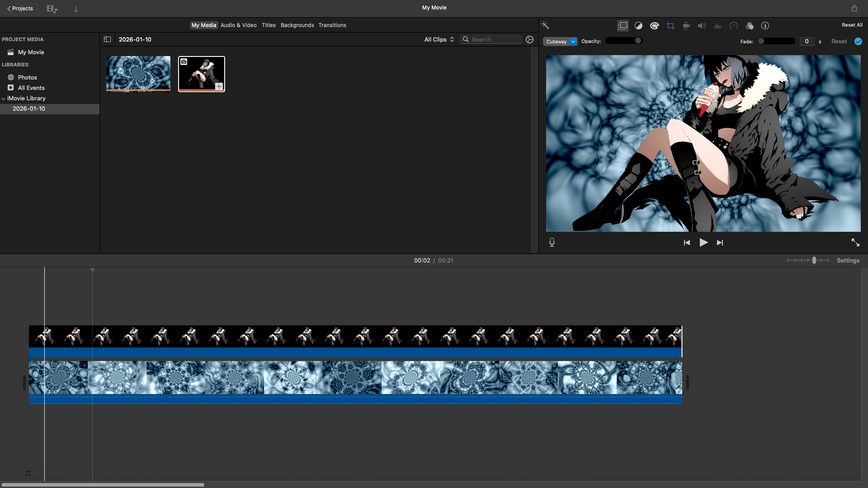Go back to Projects

pyautogui.click(x=20, y=9)
